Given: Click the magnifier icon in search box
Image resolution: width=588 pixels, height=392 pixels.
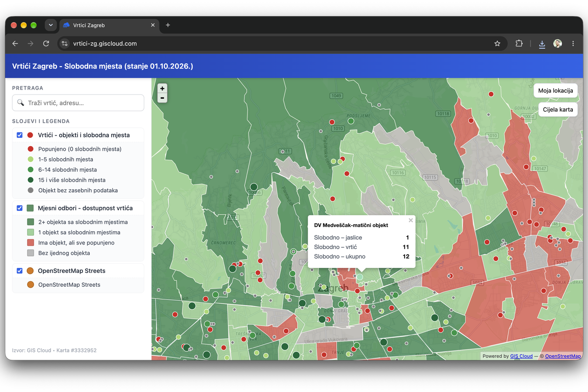Looking at the screenshot, I should 20,103.
